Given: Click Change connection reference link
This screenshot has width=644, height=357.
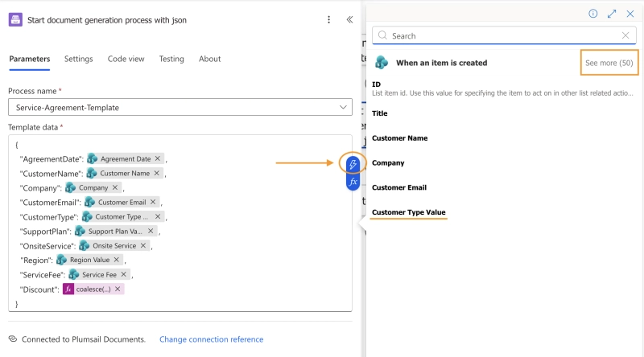Looking at the screenshot, I should tap(212, 339).
